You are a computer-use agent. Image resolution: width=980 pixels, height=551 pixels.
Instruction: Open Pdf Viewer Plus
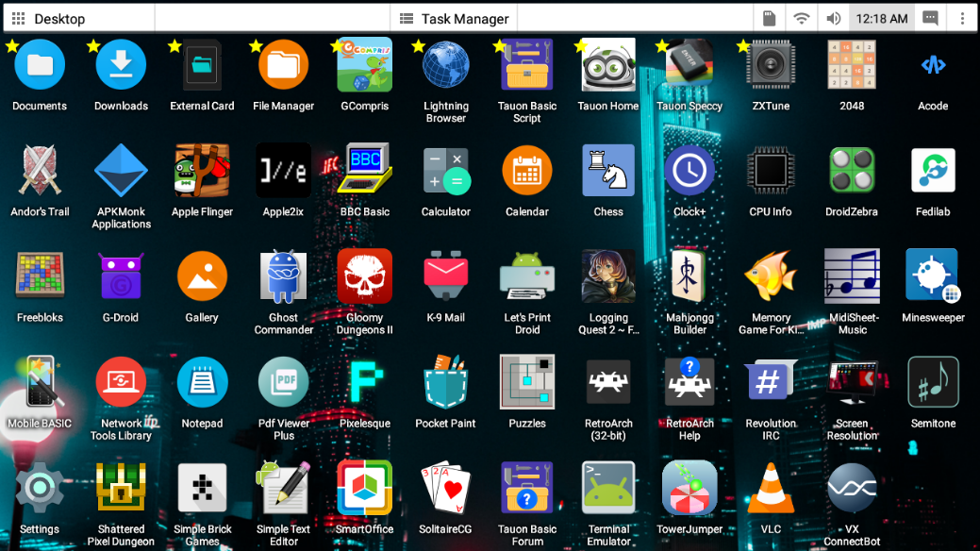283,381
